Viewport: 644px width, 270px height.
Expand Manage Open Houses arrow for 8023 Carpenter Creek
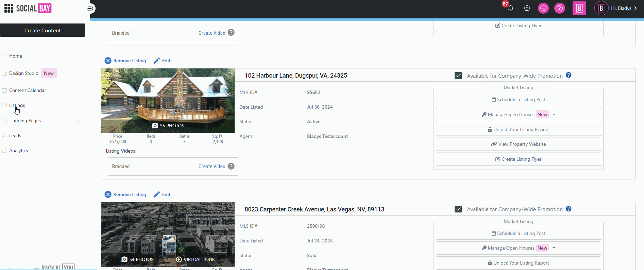pyautogui.click(x=554, y=248)
